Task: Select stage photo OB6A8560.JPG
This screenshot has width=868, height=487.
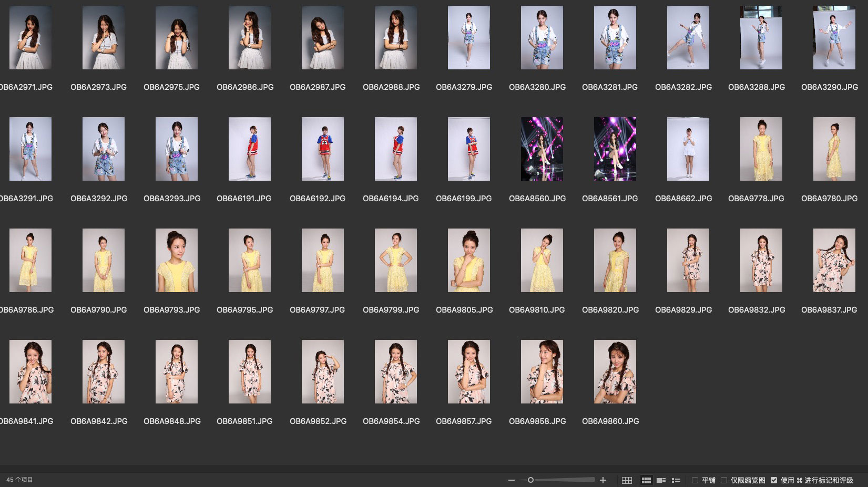Action: coord(542,149)
